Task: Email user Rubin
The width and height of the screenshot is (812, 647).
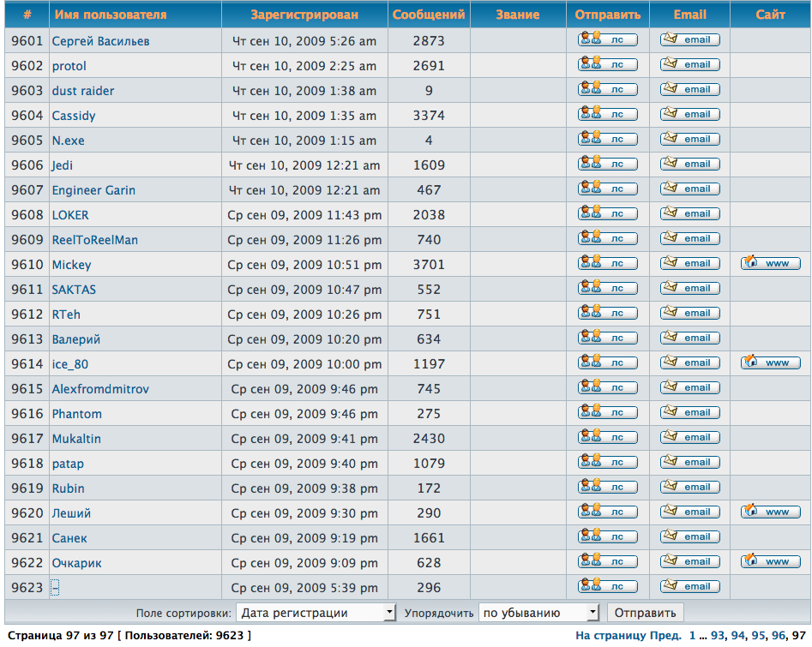Action: (x=689, y=487)
